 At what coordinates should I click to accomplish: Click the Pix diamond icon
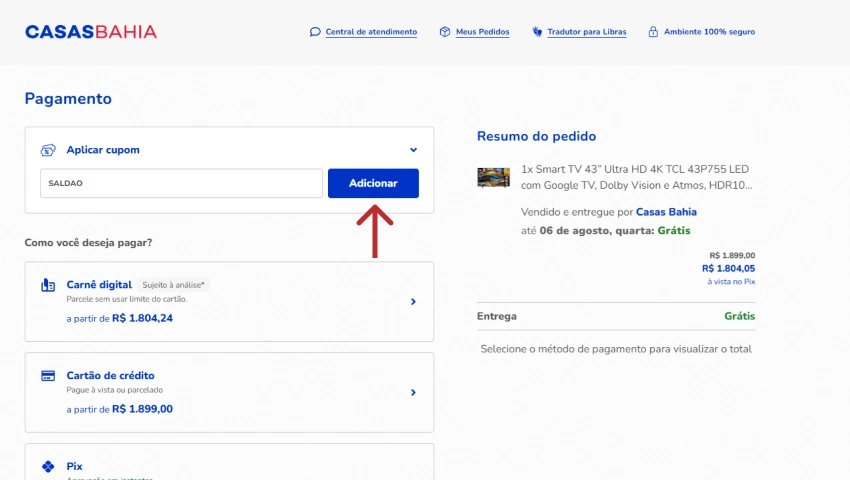coord(48,466)
